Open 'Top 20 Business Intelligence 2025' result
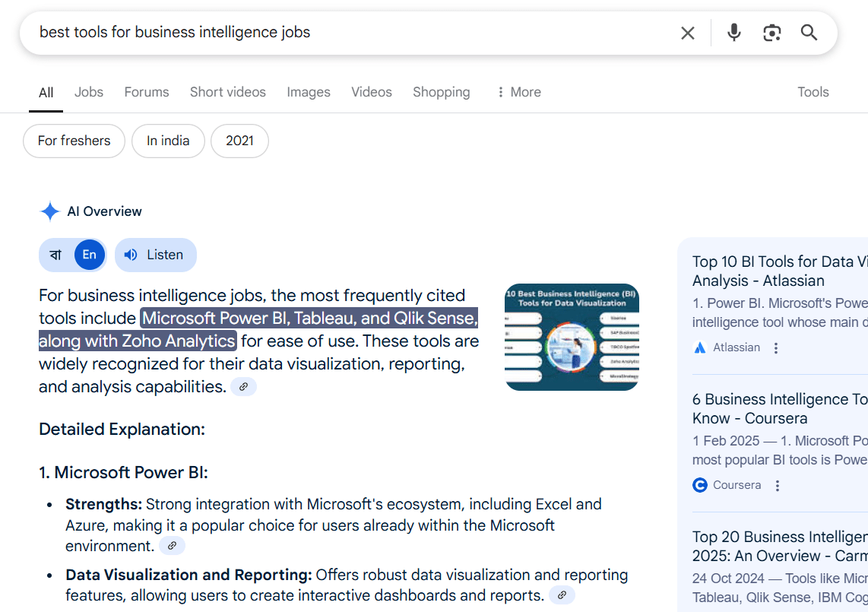868x612 pixels. pos(779,546)
